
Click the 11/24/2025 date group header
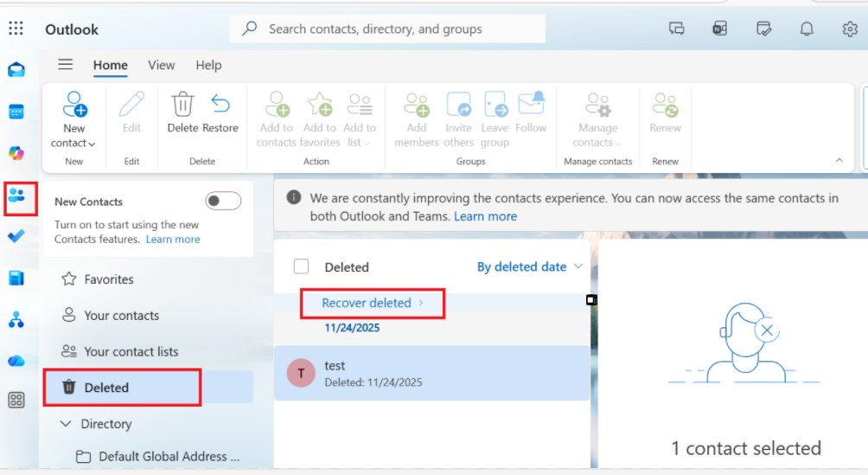point(352,328)
